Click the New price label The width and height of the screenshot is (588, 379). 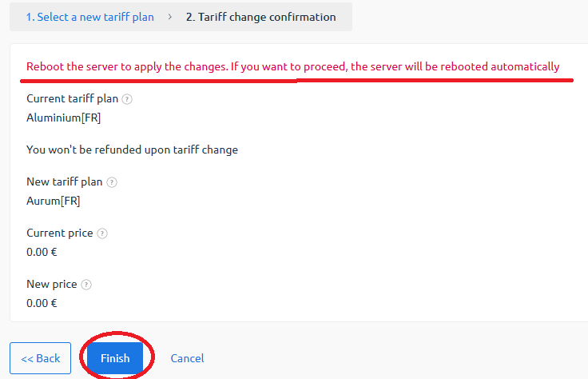52,284
